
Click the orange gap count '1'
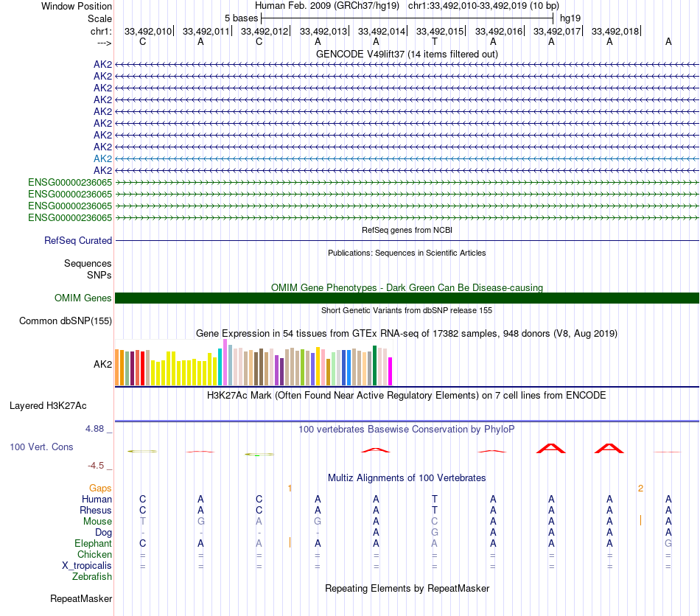290,489
